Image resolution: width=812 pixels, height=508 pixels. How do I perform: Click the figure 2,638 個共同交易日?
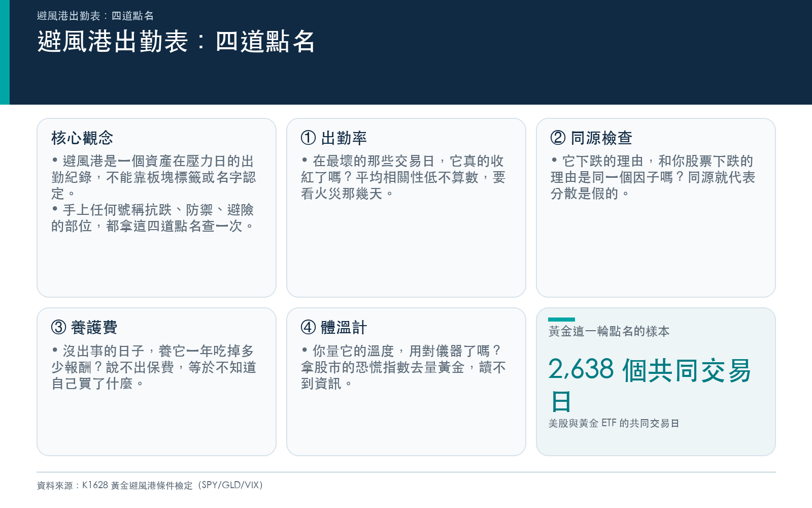[x=650, y=385]
